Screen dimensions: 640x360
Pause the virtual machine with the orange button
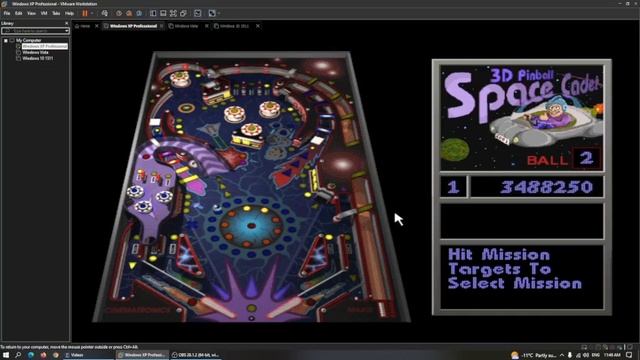(85, 13)
